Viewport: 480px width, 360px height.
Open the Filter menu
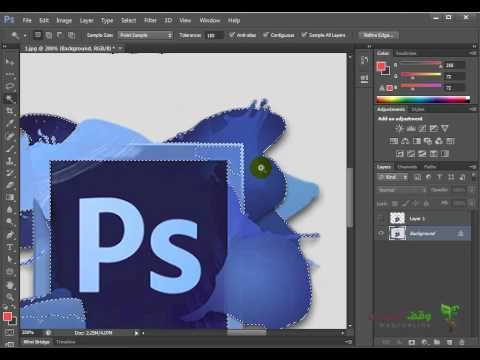pyautogui.click(x=150, y=20)
